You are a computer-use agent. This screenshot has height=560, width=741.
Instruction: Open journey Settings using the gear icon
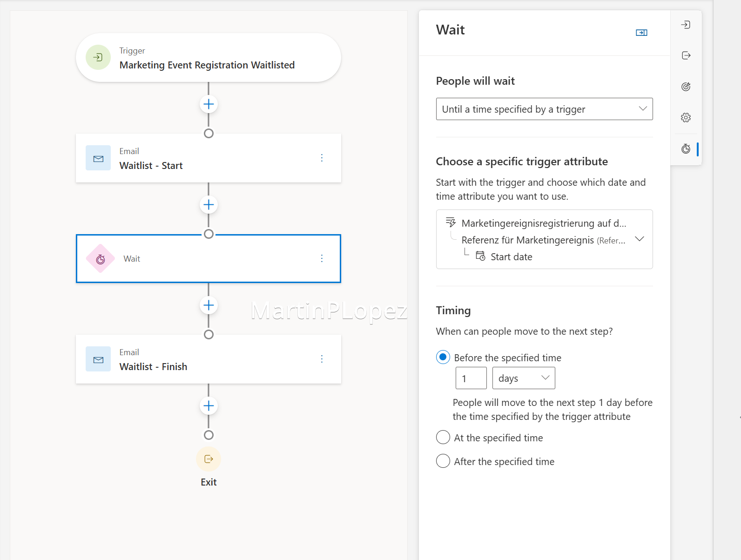click(x=686, y=117)
